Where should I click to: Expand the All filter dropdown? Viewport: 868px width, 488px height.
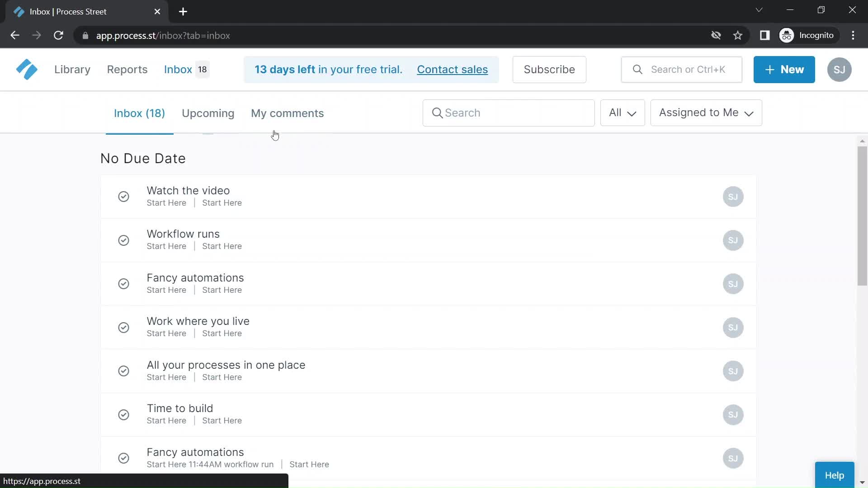tap(623, 113)
